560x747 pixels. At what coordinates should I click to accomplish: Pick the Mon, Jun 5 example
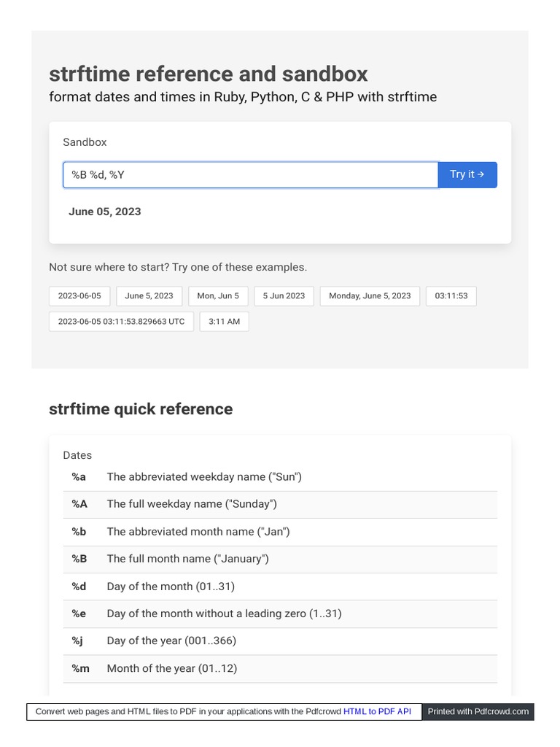tap(218, 296)
